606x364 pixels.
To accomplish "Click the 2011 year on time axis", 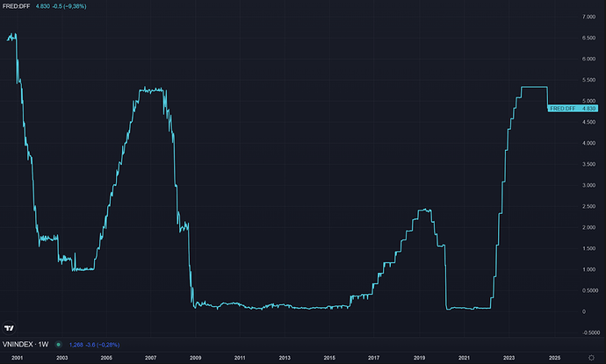I will [x=240, y=358].
